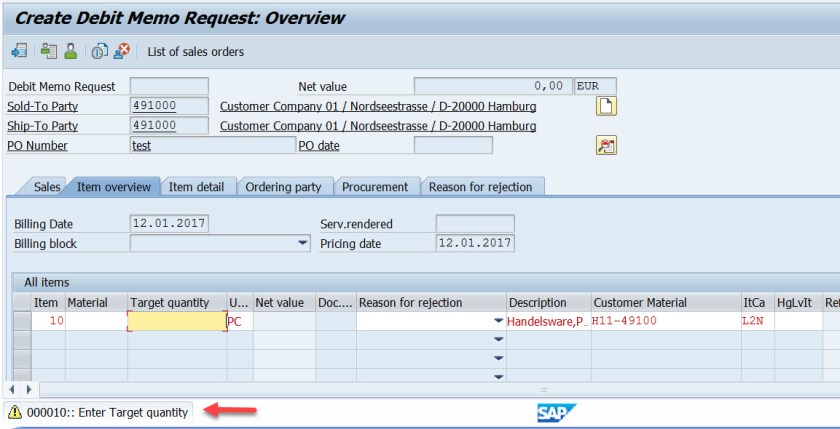Click the Reason for rejection column header
The width and height of the screenshot is (840, 429).
[x=431, y=303]
